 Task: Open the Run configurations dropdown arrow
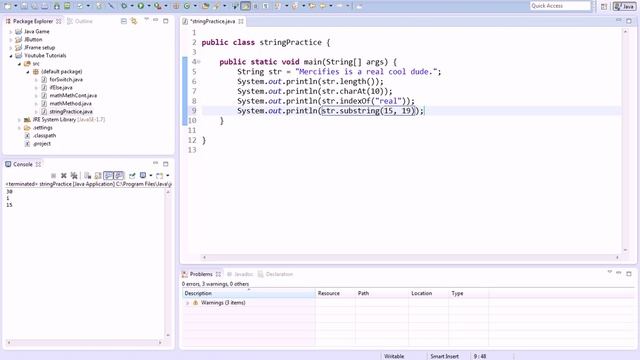[x=149, y=6]
